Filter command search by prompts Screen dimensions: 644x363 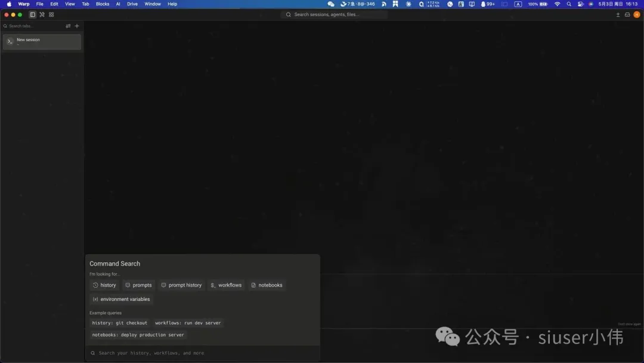[x=138, y=285]
